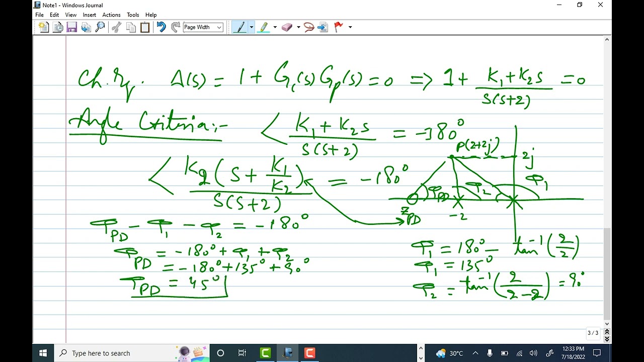Click the Insert/Remove Space tool
Viewport: 644px width, 362px height.
323,27
